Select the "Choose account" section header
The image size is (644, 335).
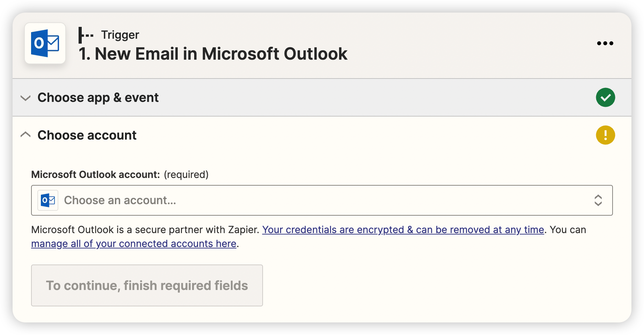click(87, 135)
